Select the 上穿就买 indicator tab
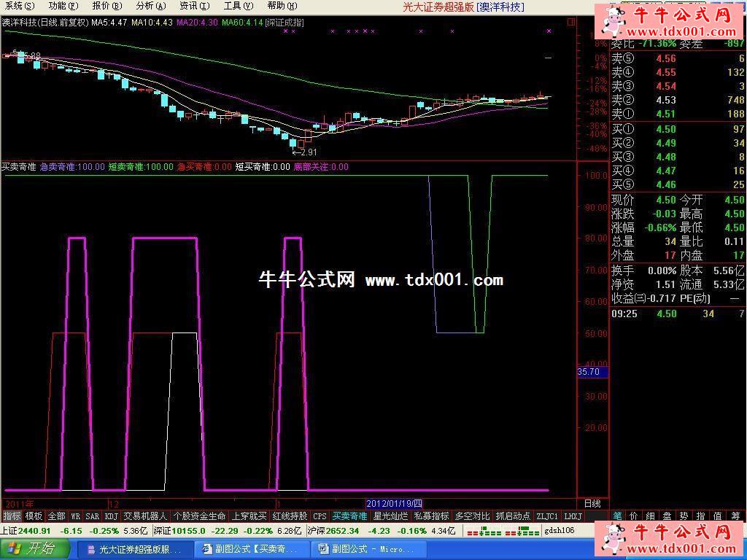Image resolution: width=747 pixels, height=560 pixels. point(249,516)
